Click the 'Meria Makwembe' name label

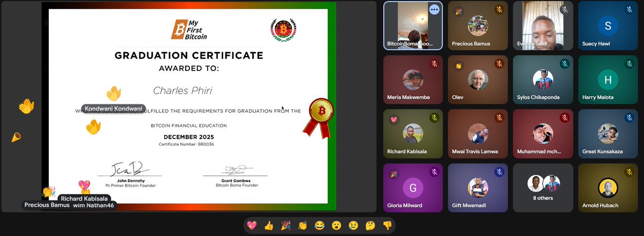pos(409,98)
